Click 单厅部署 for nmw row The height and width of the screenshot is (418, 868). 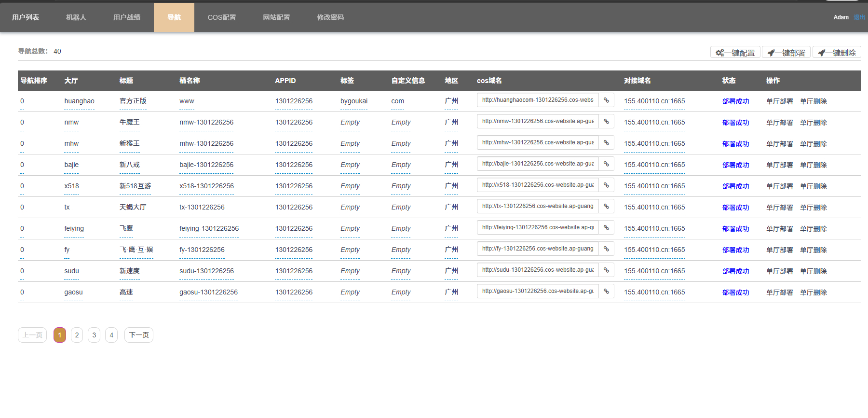tap(780, 123)
